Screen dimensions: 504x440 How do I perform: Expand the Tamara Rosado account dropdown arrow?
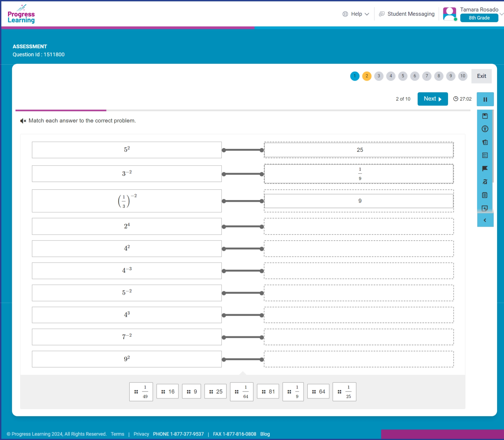(501, 14)
